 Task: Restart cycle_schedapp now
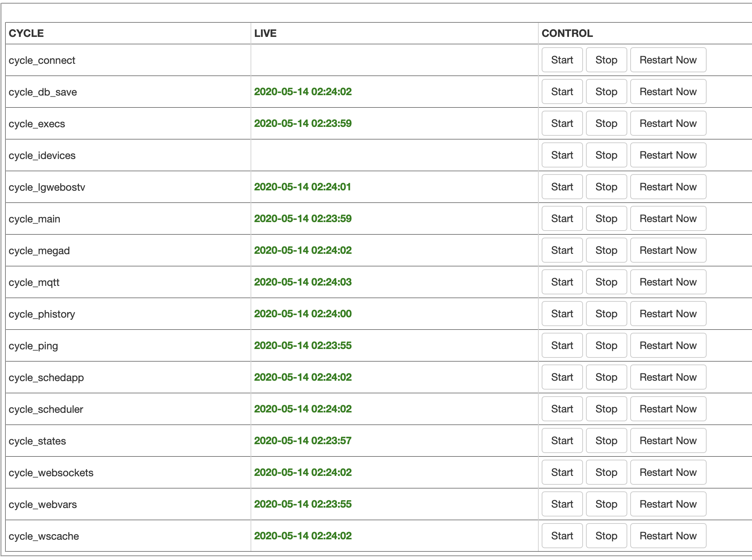pyautogui.click(x=668, y=377)
